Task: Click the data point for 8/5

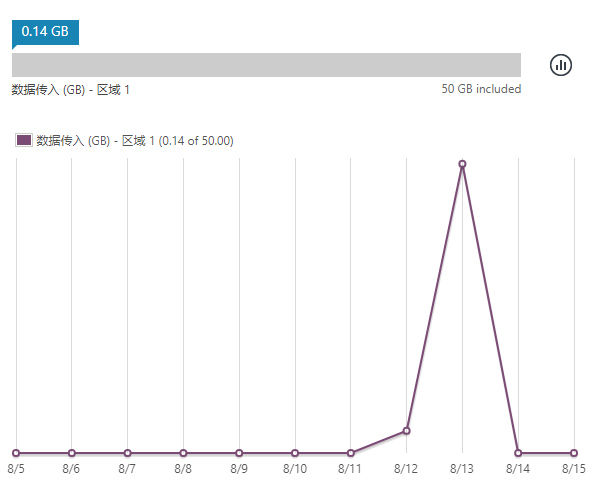Action: [15, 453]
